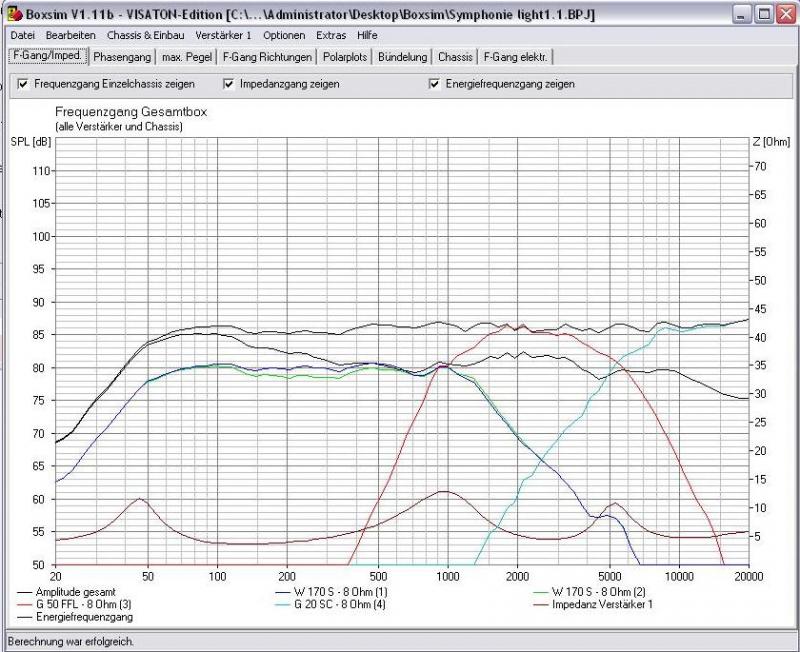Switch to the Bündelung tab
The image size is (800, 652).
tap(402, 57)
